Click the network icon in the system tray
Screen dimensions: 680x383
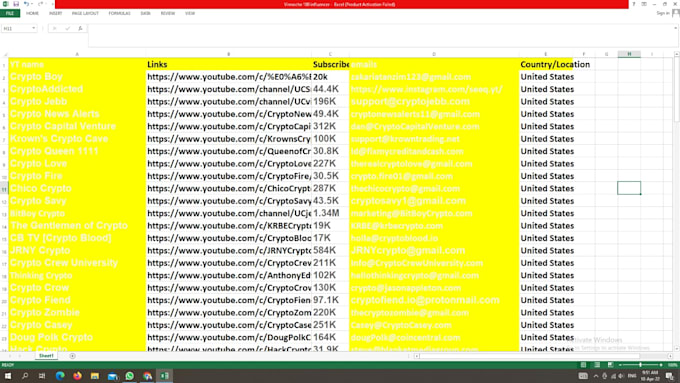click(x=613, y=376)
